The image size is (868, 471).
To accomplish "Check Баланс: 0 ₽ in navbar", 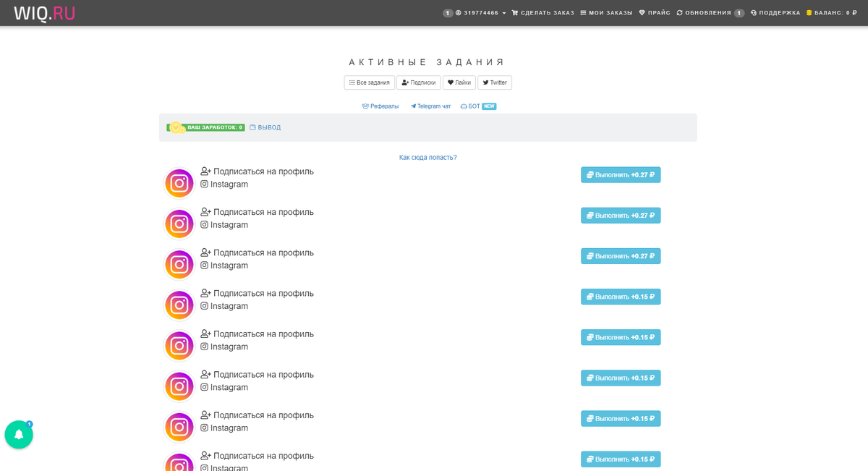I will pyautogui.click(x=833, y=13).
